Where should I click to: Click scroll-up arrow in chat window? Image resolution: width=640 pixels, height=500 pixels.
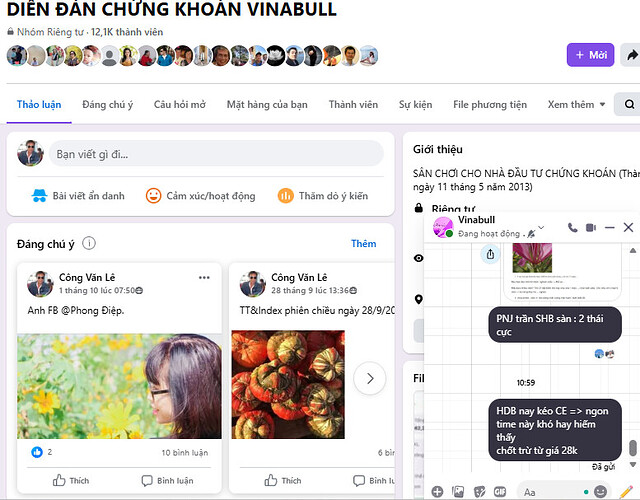(x=633, y=250)
